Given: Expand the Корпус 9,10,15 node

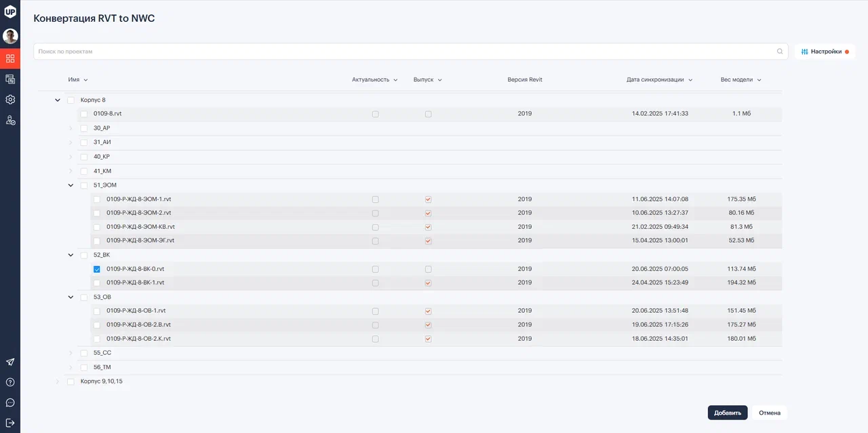Looking at the screenshot, I should (x=58, y=381).
